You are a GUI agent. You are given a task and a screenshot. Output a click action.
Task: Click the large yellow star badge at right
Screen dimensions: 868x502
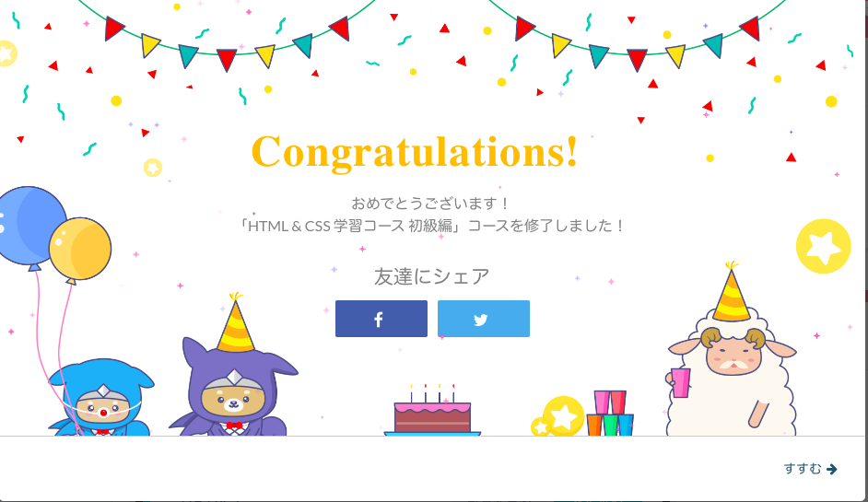click(x=823, y=246)
